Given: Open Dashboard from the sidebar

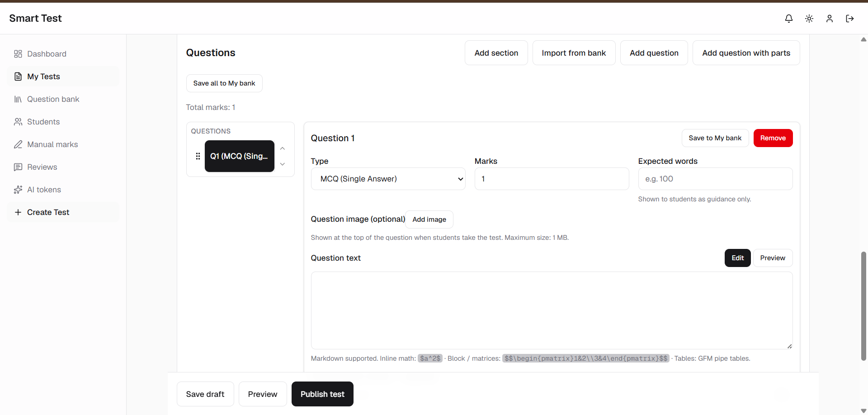Looking at the screenshot, I should (x=63, y=54).
